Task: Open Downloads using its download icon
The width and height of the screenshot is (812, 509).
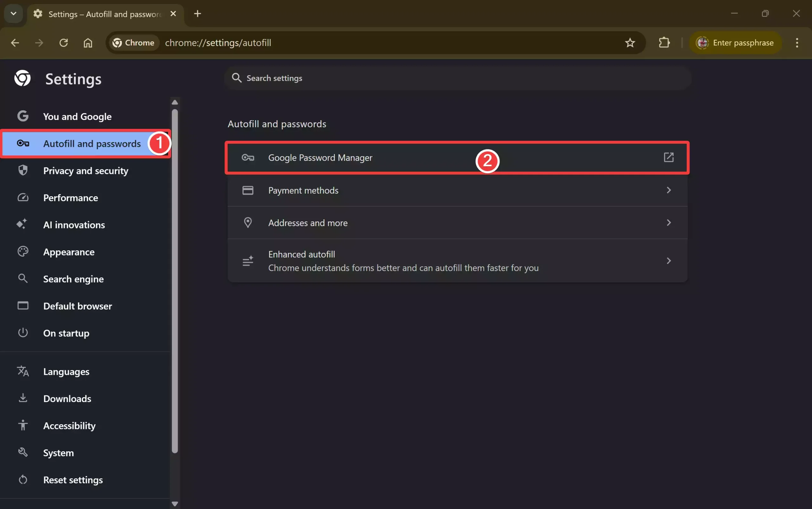Action: [x=23, y=398]
